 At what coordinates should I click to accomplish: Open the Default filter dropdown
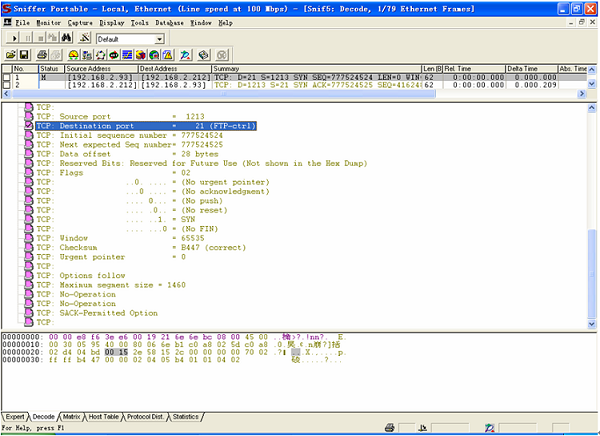pos(159,39)
